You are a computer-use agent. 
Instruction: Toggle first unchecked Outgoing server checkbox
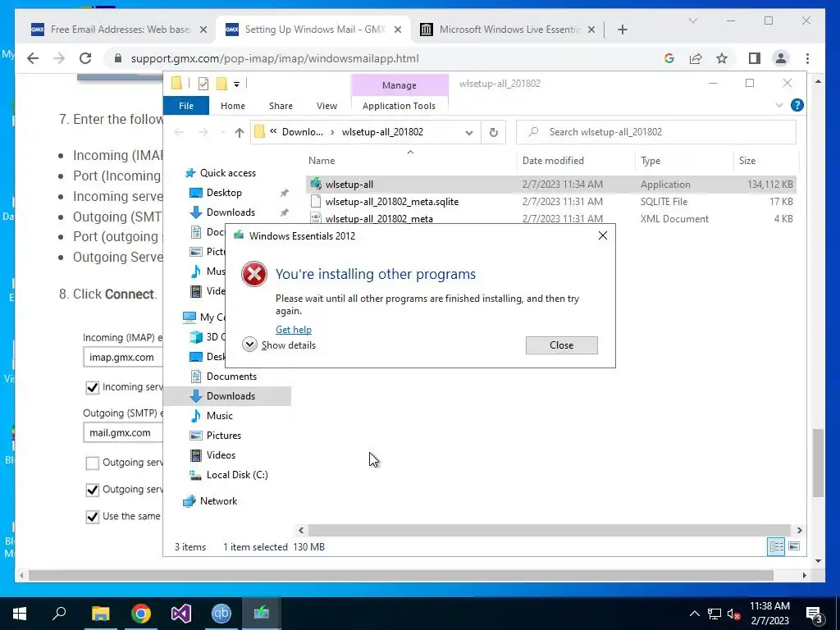(92, 463)
